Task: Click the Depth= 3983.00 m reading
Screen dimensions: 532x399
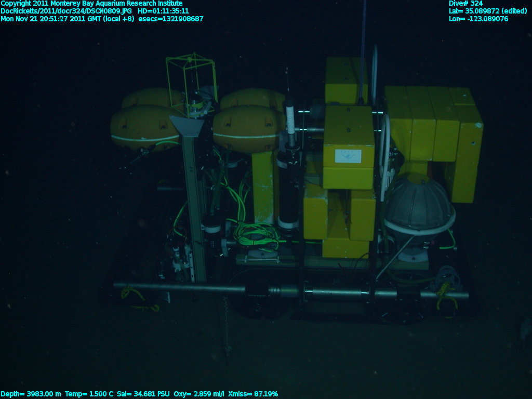Action: (x=31, y=394)
